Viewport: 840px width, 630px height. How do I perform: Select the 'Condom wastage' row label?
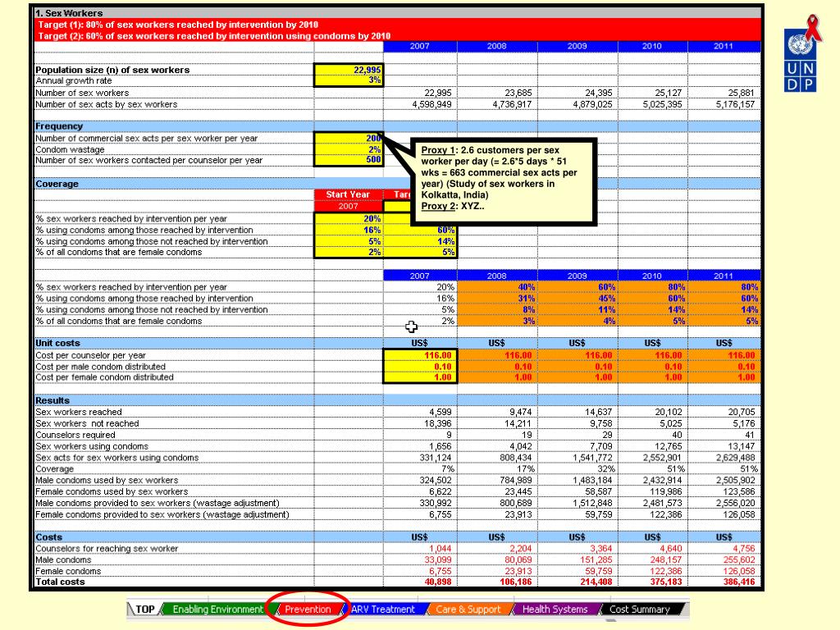click(71, 149)
